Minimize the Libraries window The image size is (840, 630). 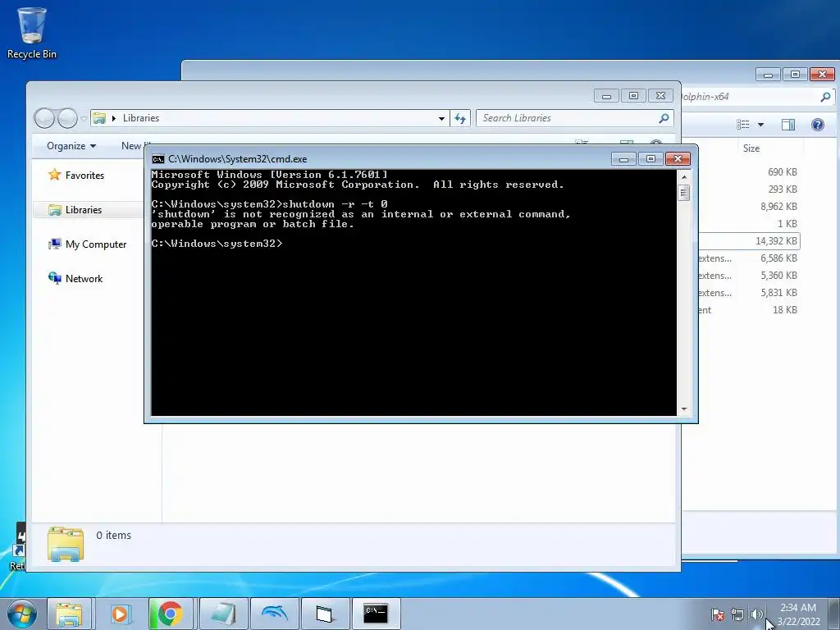point(606,96)
